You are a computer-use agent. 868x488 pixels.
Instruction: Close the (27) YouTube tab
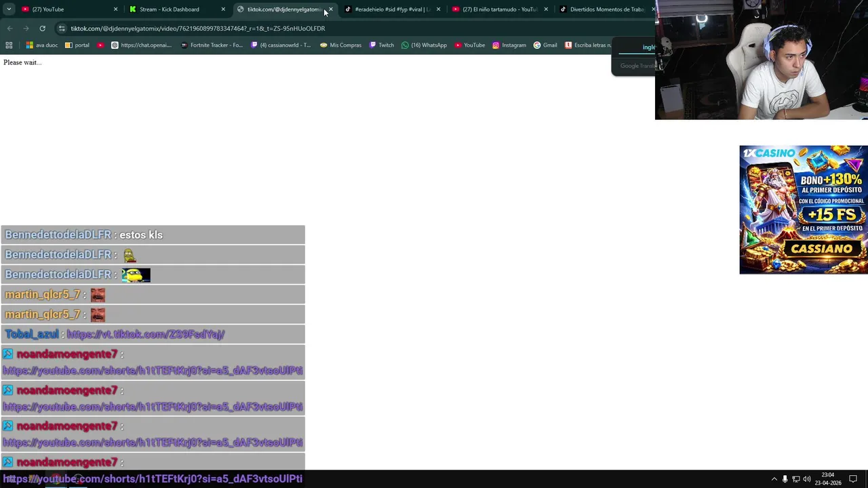point(115,9)
